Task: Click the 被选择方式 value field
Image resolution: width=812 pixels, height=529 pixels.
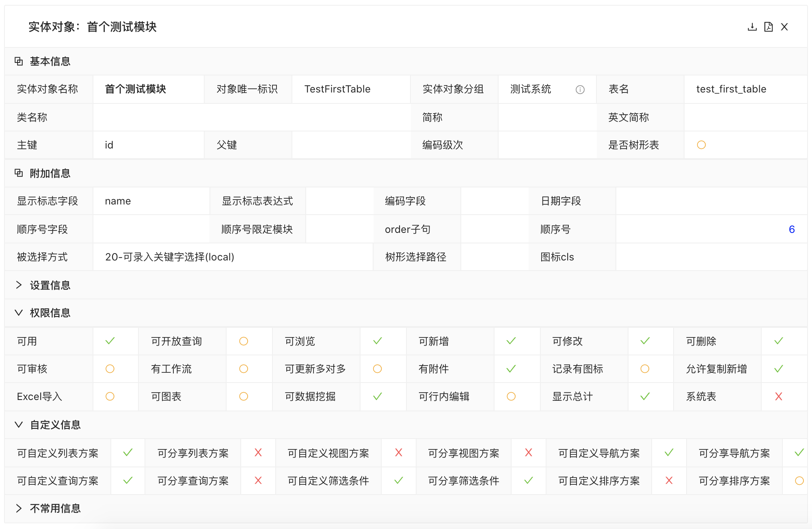Action: click(x=170, y=257)
